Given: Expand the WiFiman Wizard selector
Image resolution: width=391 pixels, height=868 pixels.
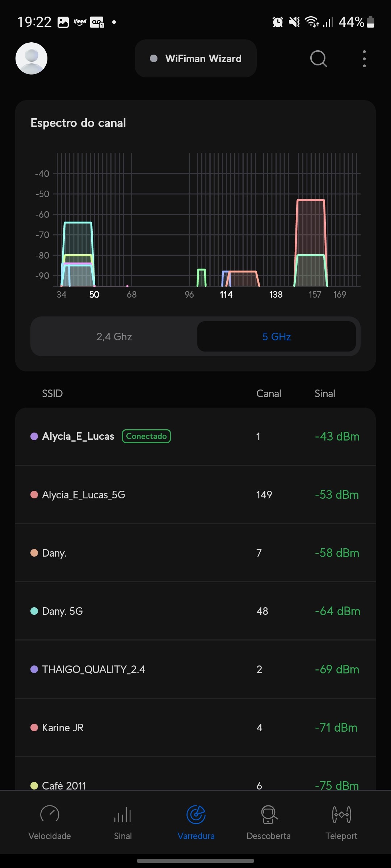Looking at the screenshot, I should click(195, 59).
